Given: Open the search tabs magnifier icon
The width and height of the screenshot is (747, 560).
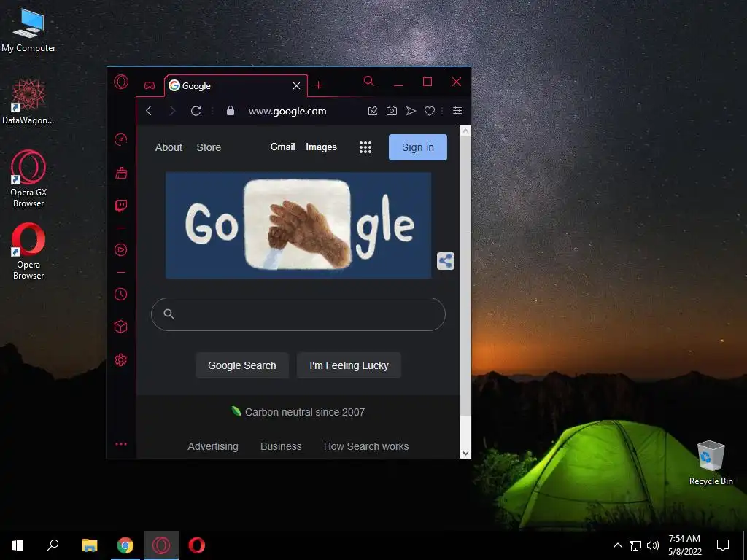Looking at the screenshot, I should point(368,81).
